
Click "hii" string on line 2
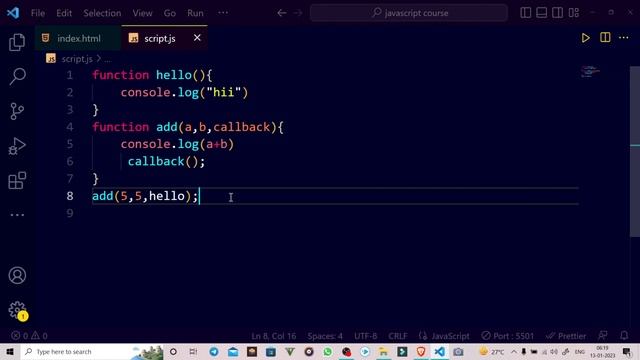pos(224,92)
